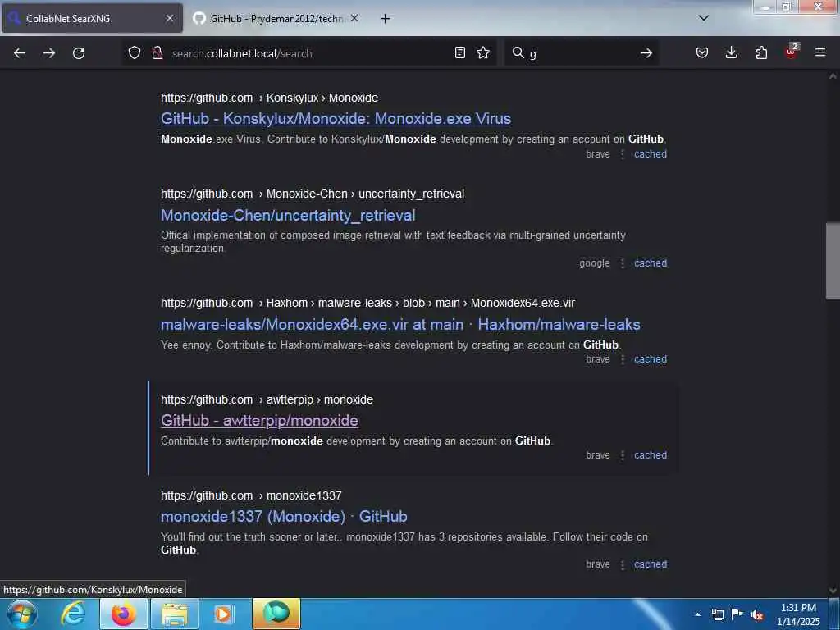840x630 pixels.
Task: Click google engine label on uncertainty_retrieval
Action: [594, 263]
